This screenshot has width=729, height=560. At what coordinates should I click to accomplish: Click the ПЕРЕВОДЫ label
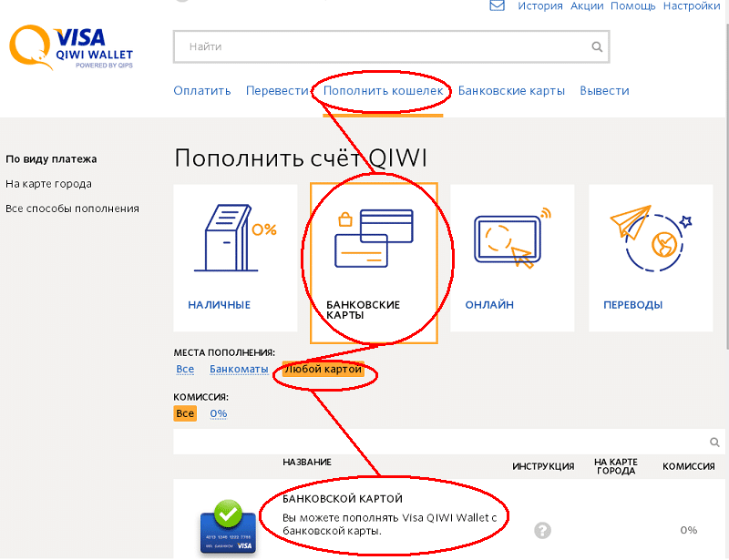pyautogui.click(x=632, y=305)
